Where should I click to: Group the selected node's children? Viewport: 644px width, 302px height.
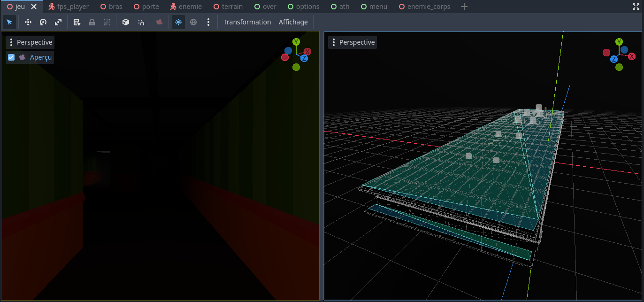coord(107,22)
